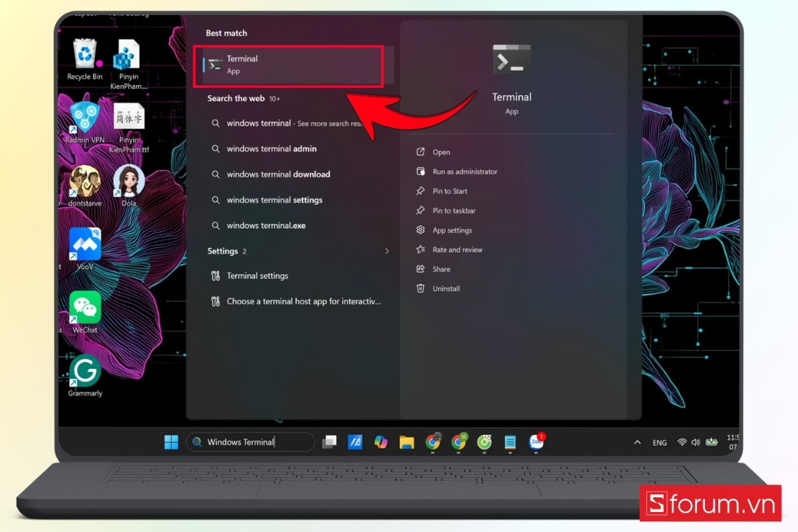The width and height of the screenshot is (798, 532).
Task: Choose Rate and review option
Action: coord(449,249)
